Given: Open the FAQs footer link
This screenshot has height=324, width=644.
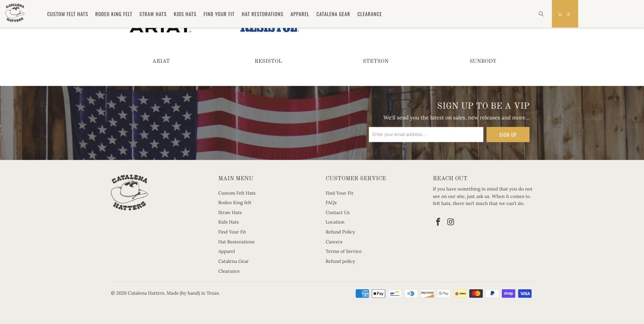Looking at the screenshot, I should [x=331, y=202].
